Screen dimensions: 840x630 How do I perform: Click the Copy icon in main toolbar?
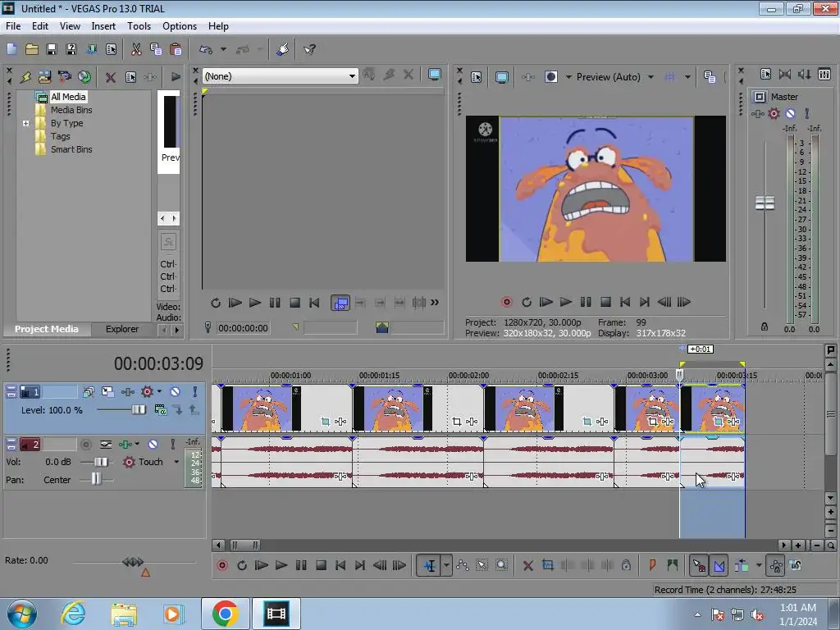pyautogui.click(x=156, y=49)
